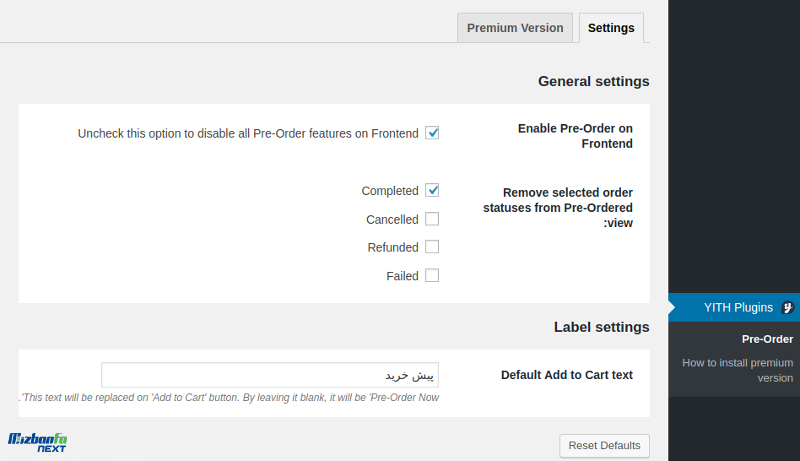The width and height of the screenshot is (800, 461).
Task: Click the Failed checkbox label
Action: click(x=402, y=276)
